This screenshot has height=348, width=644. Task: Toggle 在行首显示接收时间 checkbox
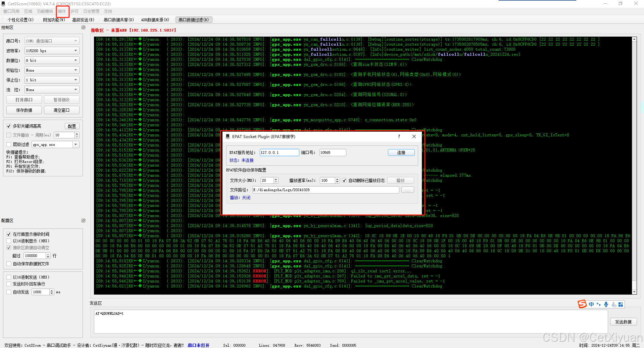tap(9, 234)
